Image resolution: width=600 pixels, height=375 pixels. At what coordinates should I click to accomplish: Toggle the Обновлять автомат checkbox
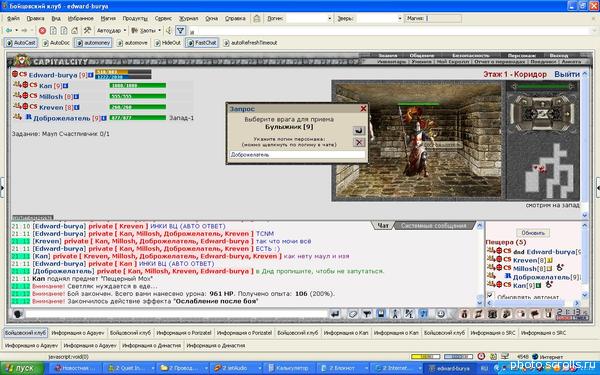[490, 295]
